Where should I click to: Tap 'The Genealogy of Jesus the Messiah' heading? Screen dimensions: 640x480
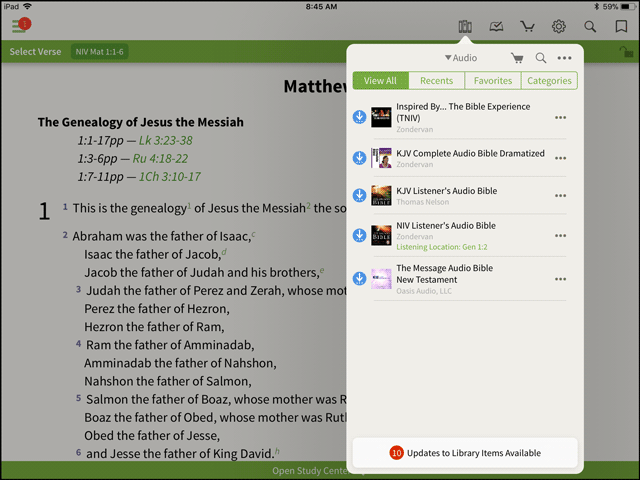[x=140, y=122]
